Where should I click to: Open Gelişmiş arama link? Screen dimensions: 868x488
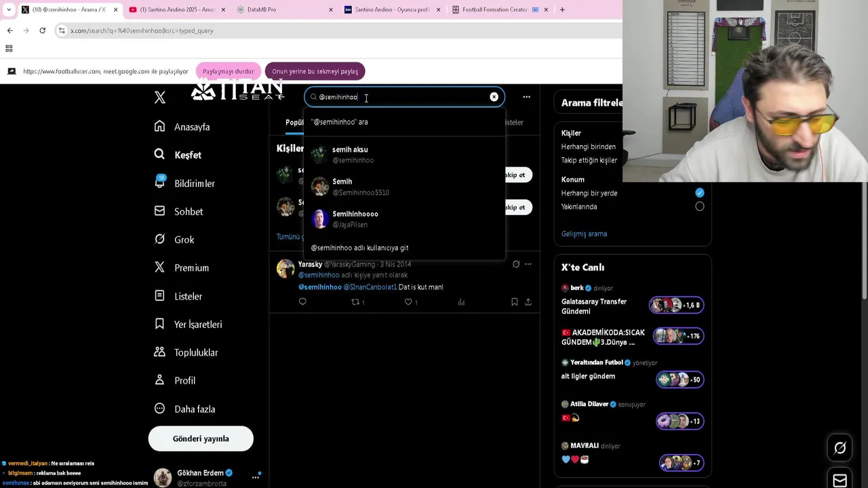584,234
